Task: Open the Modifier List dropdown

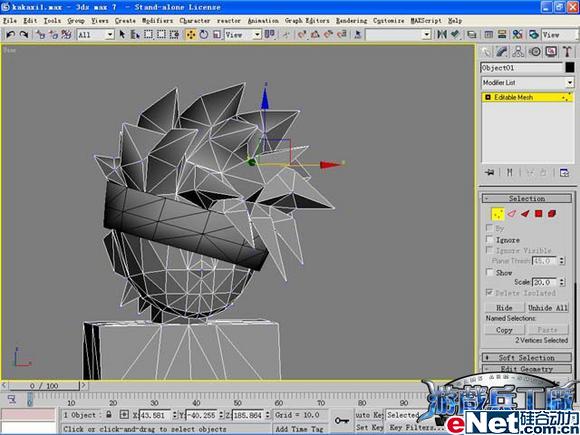Action: (x=527, y=82)
